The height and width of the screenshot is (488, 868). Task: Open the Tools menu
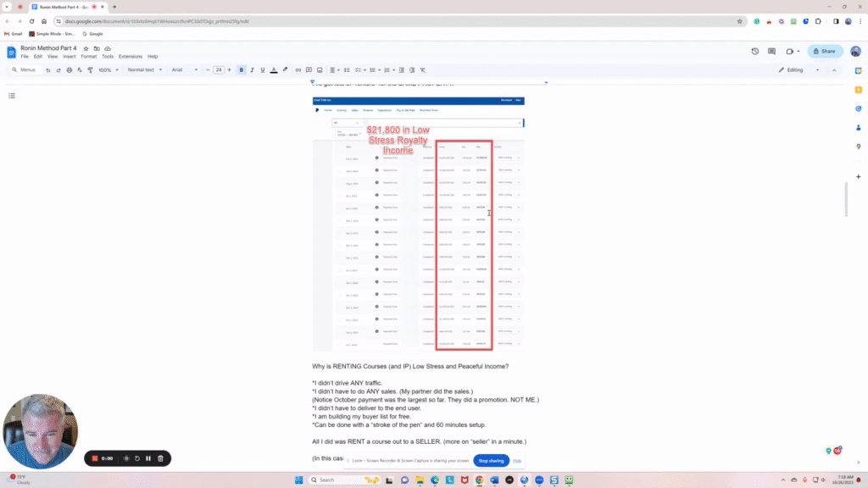point(108,57)
